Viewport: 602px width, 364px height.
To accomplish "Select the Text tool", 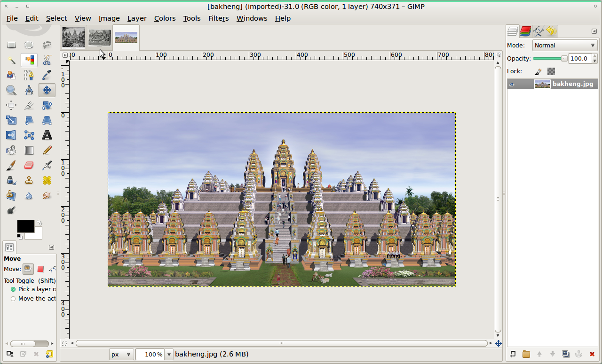I will [47, 135].
